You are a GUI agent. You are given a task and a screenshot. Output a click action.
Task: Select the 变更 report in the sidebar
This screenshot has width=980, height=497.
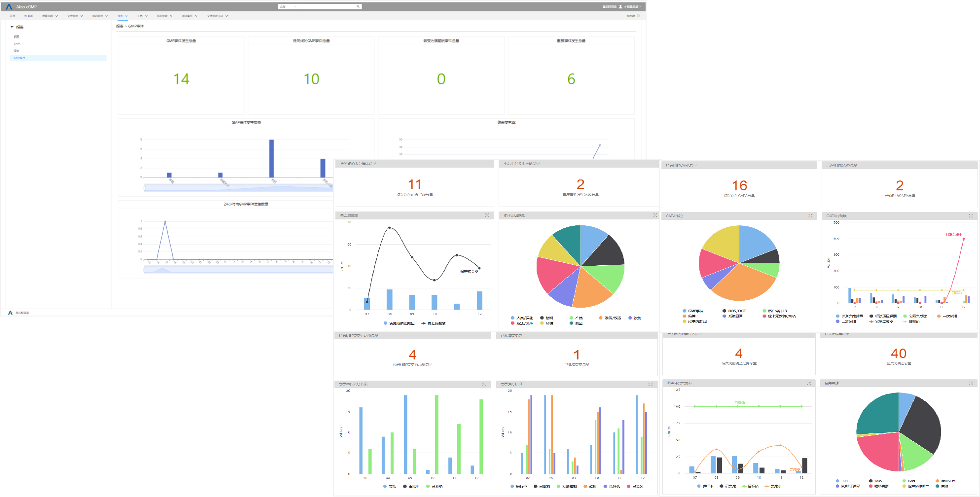(17, 51)
